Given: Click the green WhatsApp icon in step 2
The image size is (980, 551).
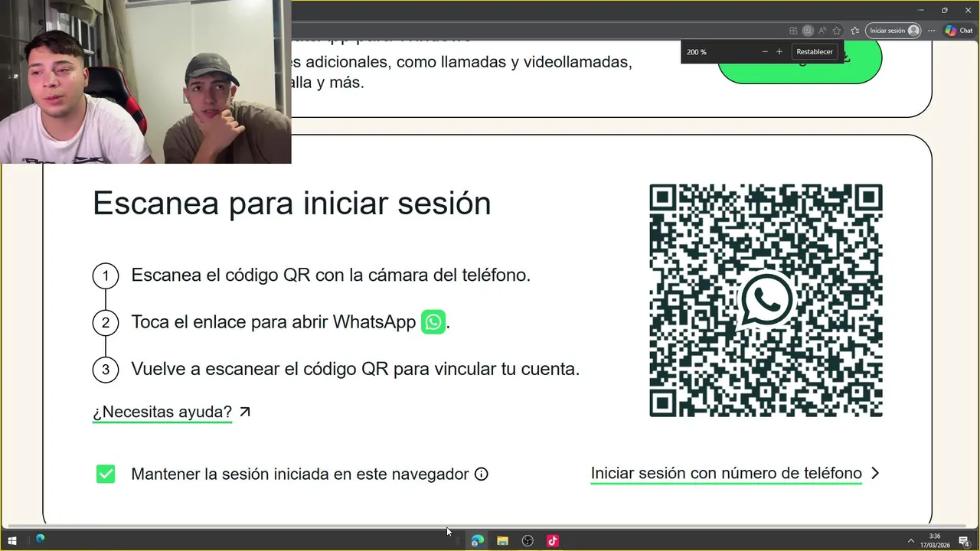Looking at the screenshot, I should click(433, 322).
